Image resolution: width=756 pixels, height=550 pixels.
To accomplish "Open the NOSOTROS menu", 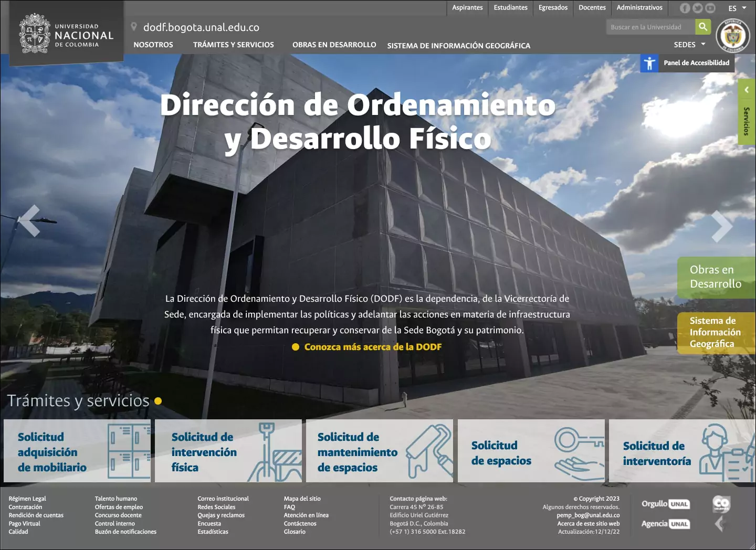I will [153, 45].
